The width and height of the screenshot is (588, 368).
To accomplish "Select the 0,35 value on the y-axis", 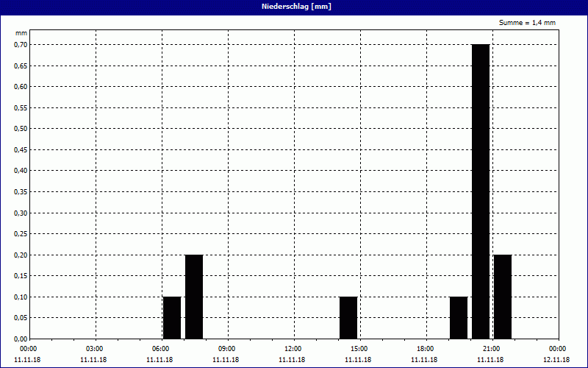I will click(x=19, y=191).
